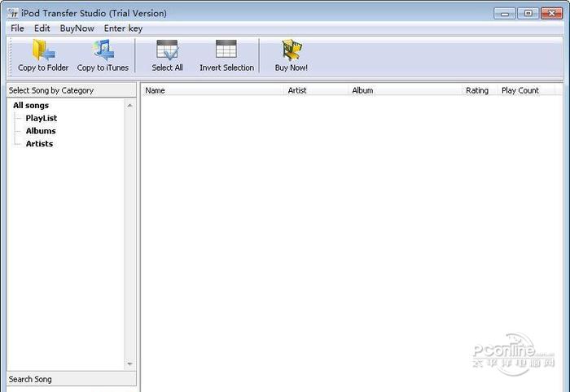Maximize the iPod Transfer Studio window

pos(528,14)
